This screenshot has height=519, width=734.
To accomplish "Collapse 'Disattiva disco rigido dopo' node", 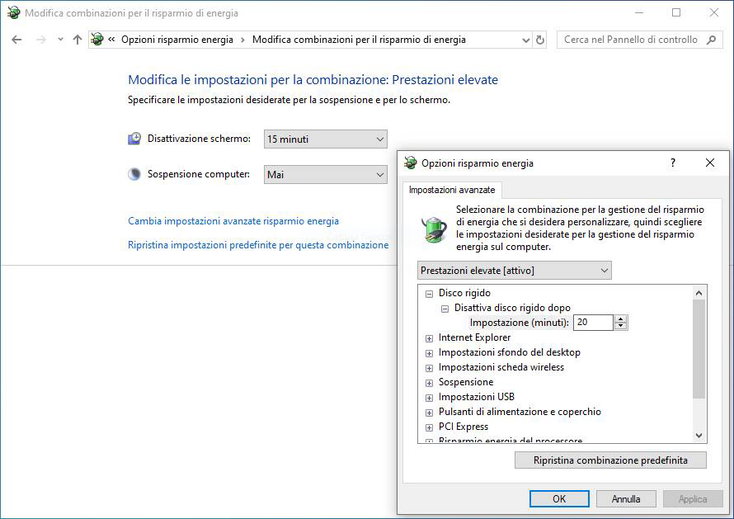I will coord(445,309).
